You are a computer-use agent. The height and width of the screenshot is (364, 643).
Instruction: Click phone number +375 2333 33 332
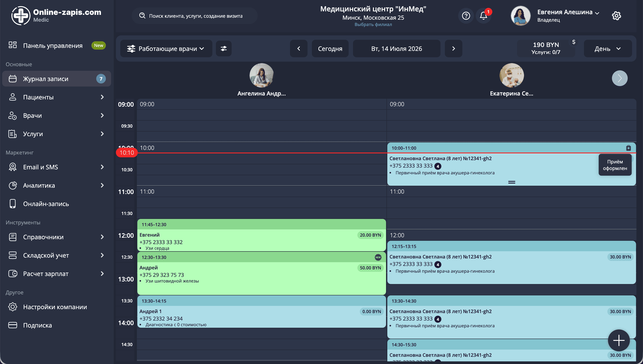(161, 242)
